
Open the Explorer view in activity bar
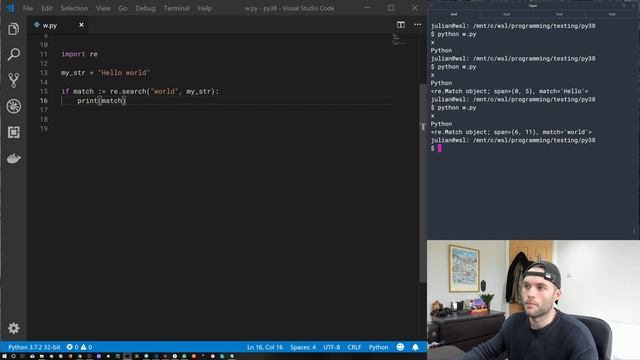[x=13, y=29]
